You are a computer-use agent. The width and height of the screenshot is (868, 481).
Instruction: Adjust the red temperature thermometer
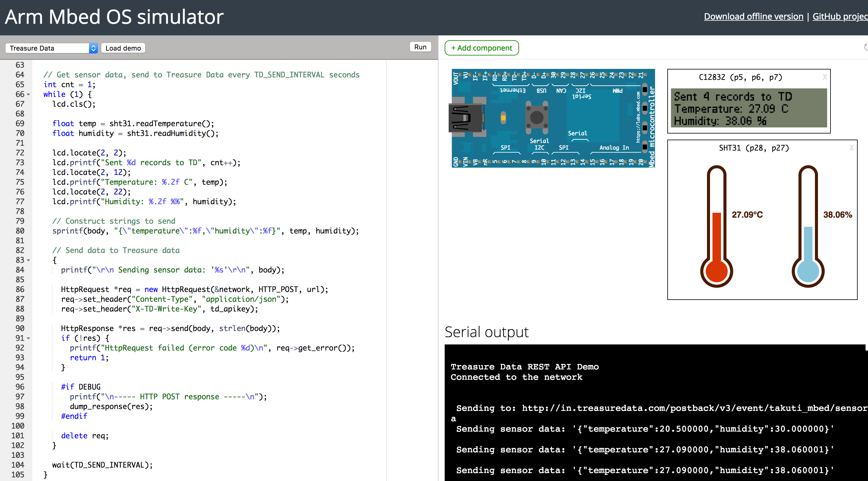click(716, 226)
